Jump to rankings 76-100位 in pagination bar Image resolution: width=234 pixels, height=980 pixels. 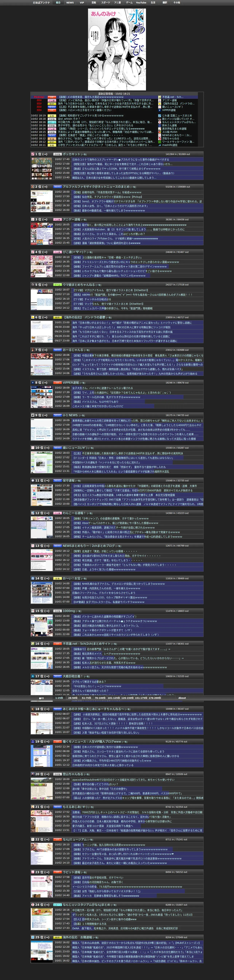click(x=100, y=698)
